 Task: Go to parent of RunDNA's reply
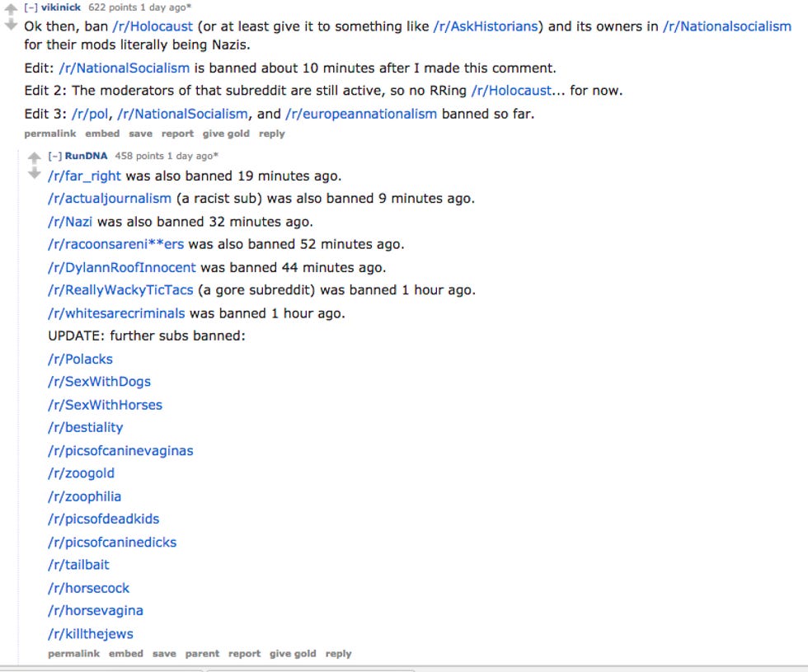tap(202, 653)
